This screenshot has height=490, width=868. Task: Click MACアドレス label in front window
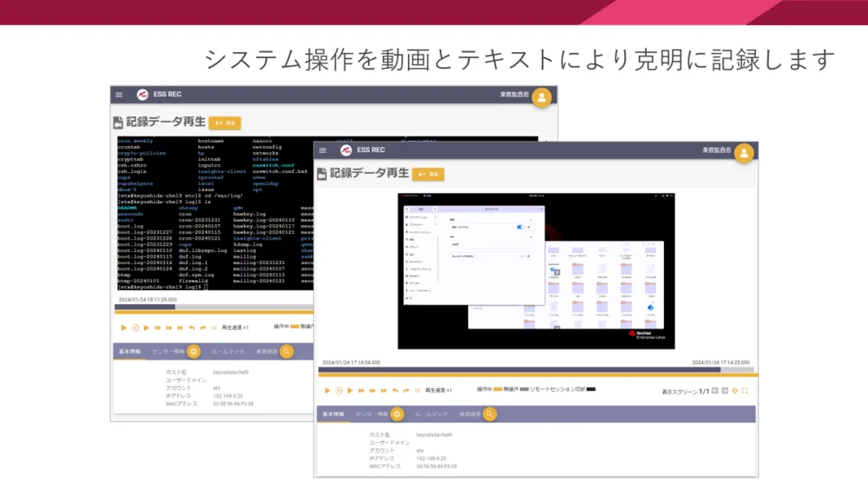pos(385,467)
